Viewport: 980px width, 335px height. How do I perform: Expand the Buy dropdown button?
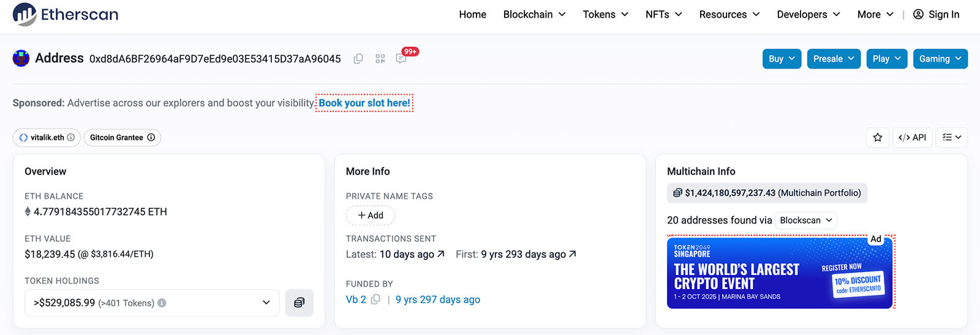[x=782, y=59]
